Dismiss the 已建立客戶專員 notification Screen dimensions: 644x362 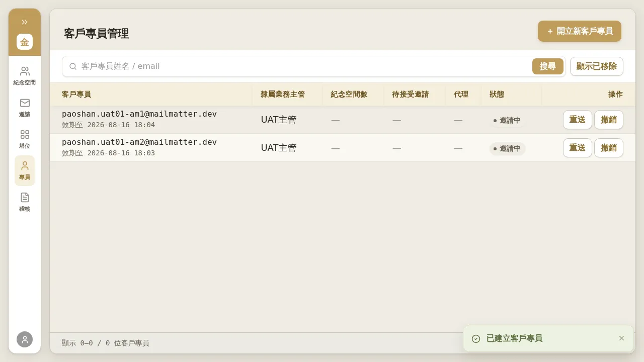621,338
